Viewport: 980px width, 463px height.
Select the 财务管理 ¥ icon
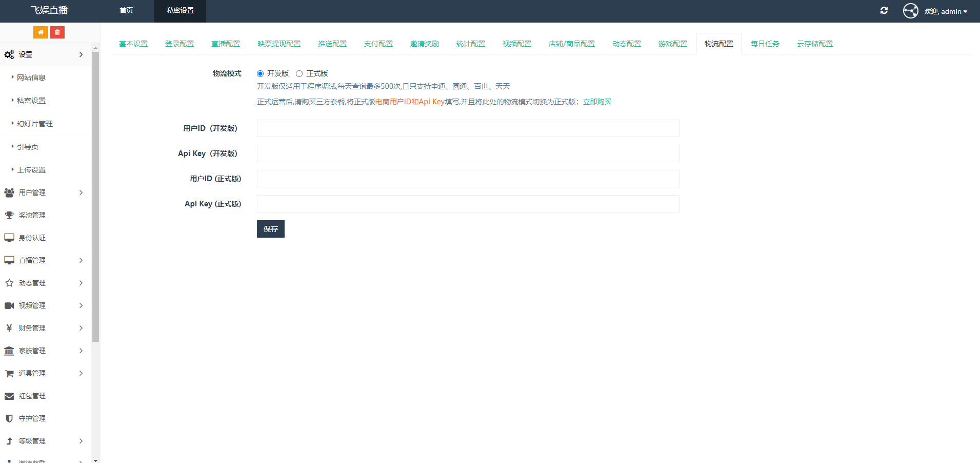click(x=9, y=327)
